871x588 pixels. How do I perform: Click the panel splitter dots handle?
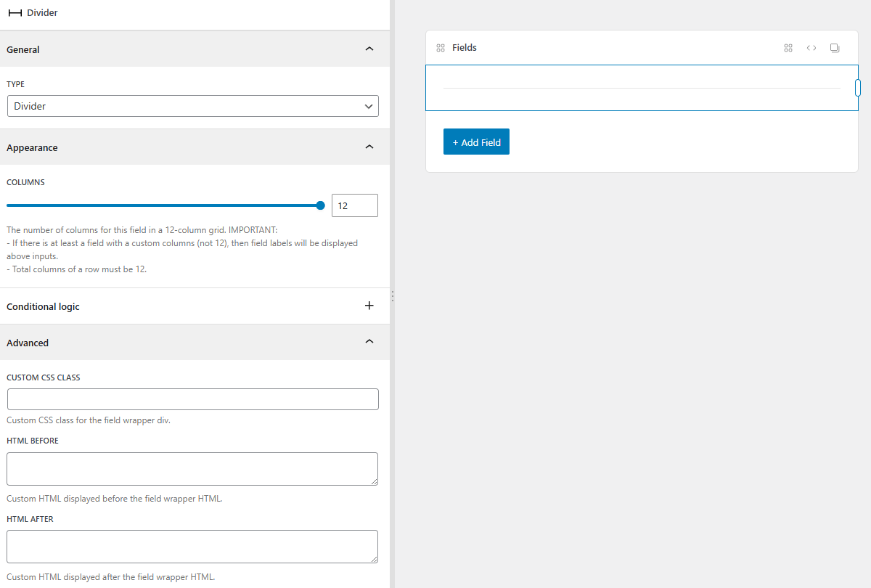[392, 296]
